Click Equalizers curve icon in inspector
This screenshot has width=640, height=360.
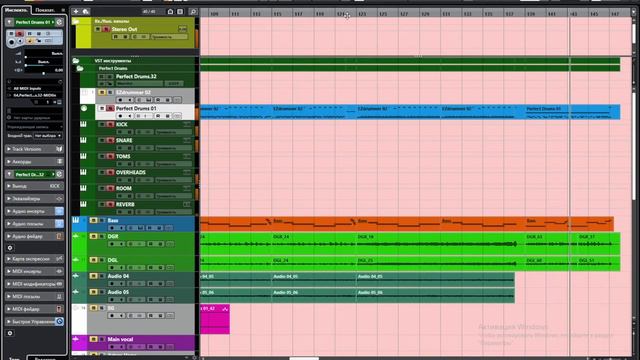point(59,199)
